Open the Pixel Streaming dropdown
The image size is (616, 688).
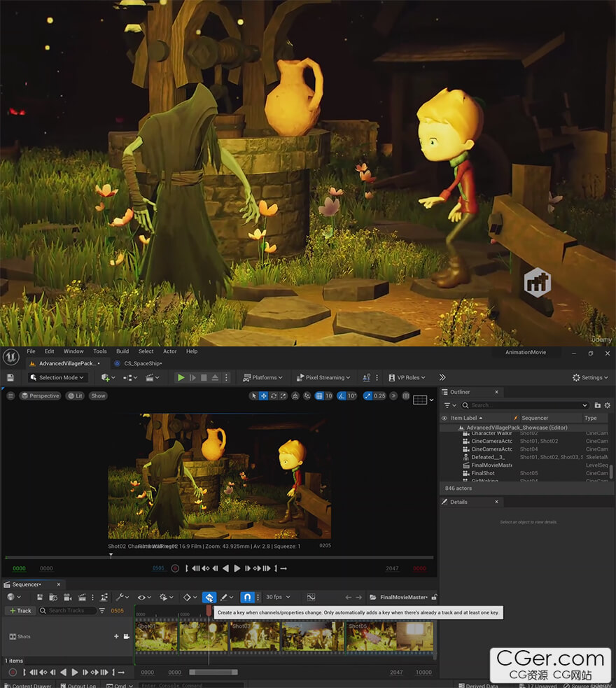point(323,377)
